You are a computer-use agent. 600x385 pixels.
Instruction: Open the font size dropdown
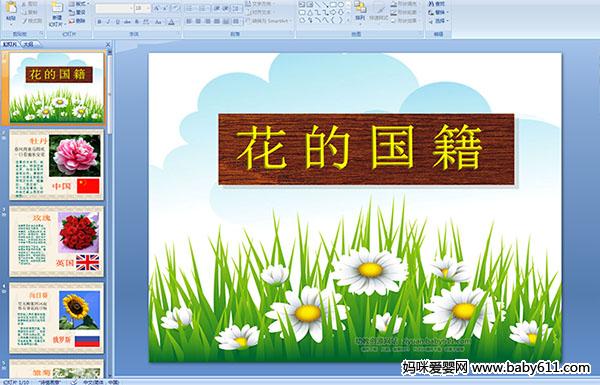click(148, 8)
